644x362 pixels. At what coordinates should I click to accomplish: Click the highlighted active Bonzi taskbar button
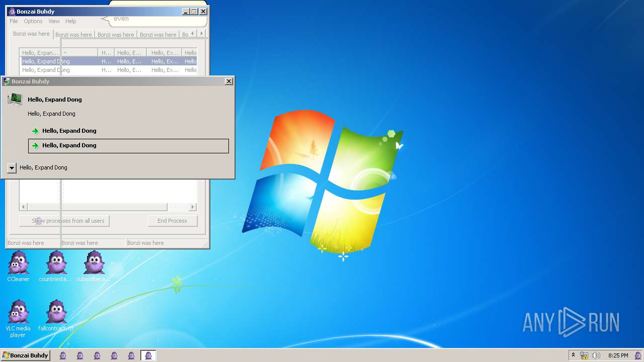point(148,355)
